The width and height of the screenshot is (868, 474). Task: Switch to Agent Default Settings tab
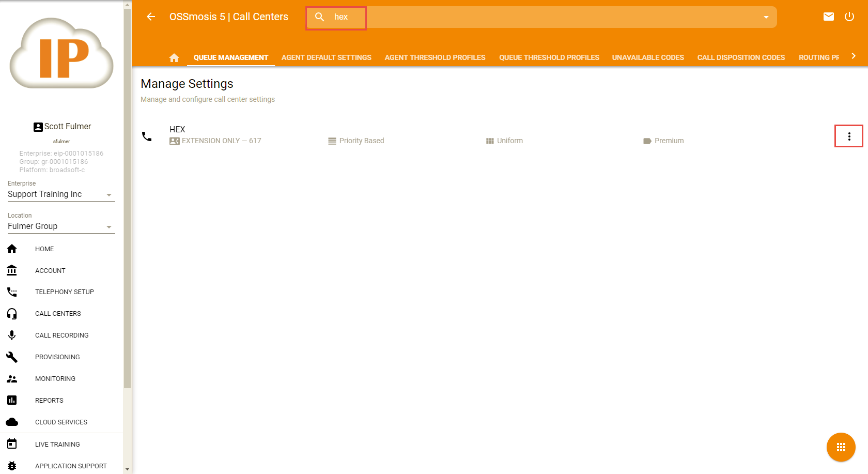326,57
